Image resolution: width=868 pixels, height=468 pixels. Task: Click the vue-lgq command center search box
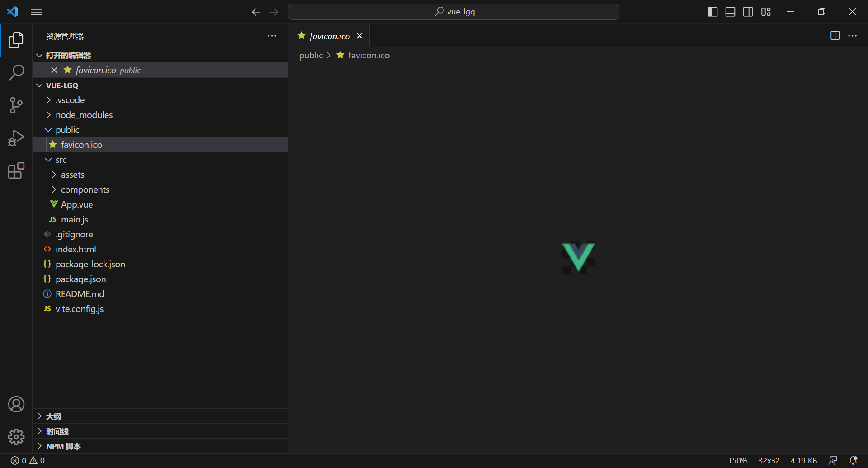pyautogui.click(x=453, y=12)
